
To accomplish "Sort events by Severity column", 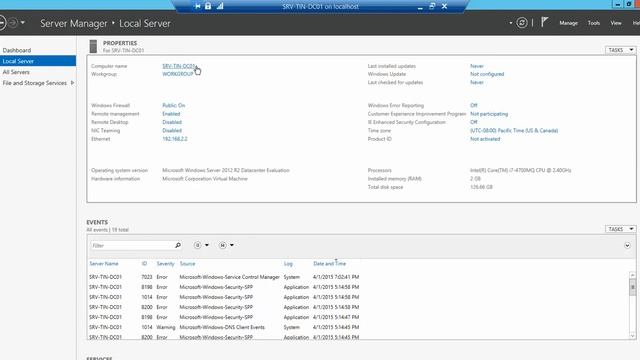I will click(165, 264).
